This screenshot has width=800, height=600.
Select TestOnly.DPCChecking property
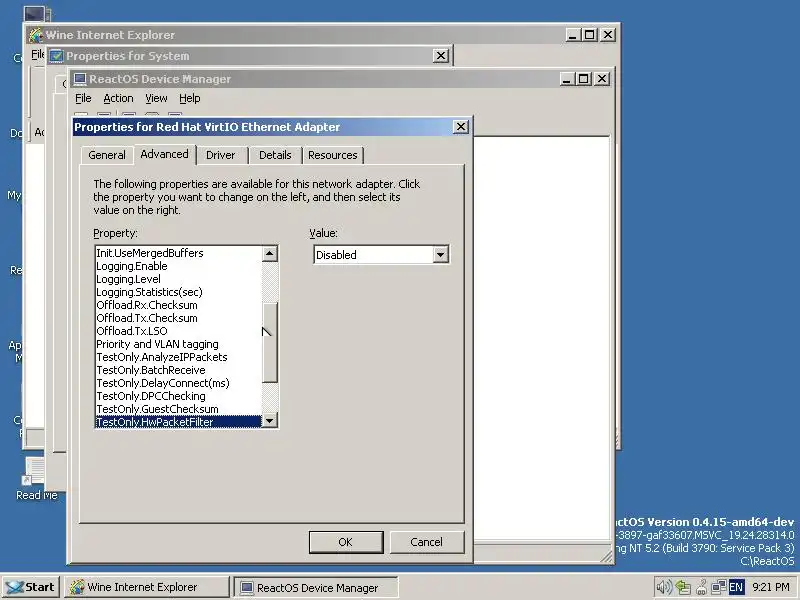coord(178,396)
